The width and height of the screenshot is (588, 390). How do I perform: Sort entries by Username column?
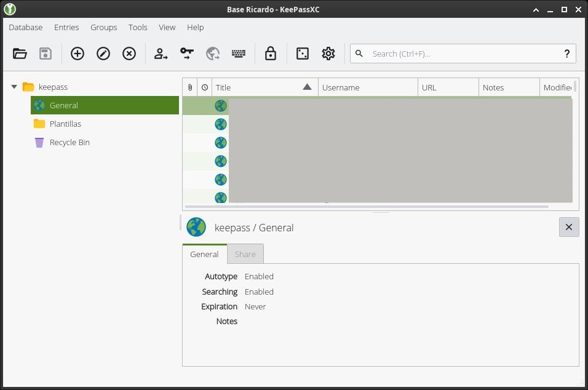368,87
